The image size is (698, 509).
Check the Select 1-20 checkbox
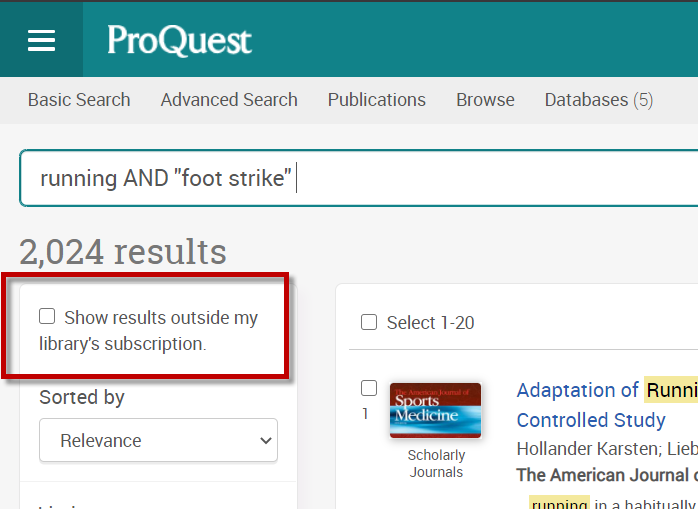(x=369, y=322)
